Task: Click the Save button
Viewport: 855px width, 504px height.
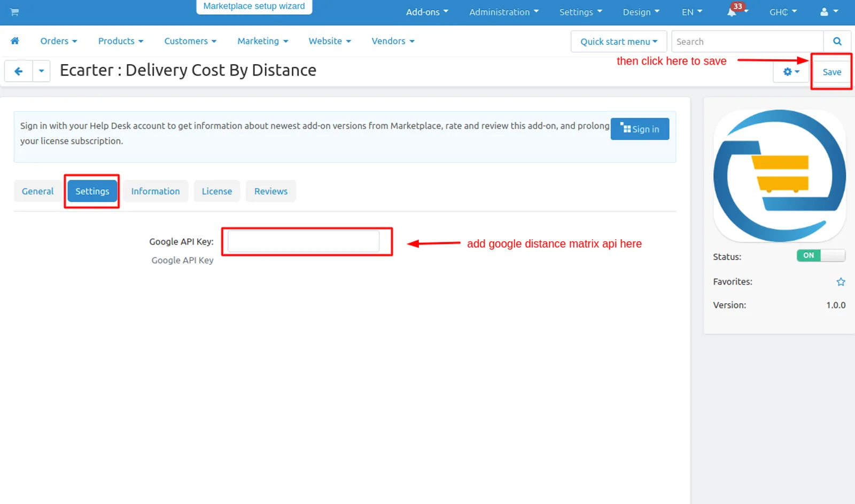Action: point(831,72)
